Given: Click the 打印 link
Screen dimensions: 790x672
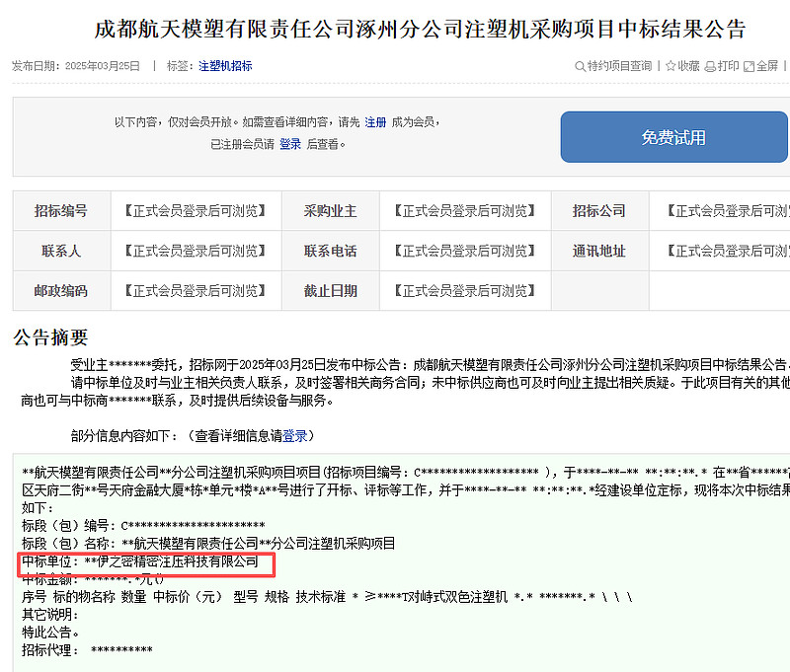Looking at the screenshot, I should (x=728, y=66).
